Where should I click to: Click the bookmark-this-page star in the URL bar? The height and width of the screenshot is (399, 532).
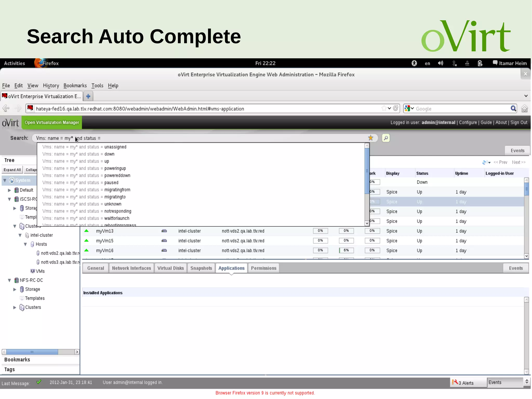pos(384,108)
